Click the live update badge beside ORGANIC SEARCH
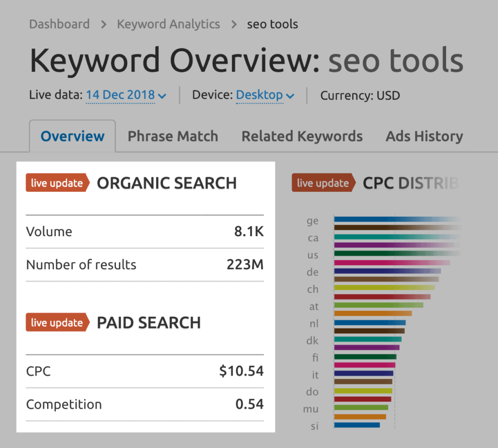The image size is (498, 448). pos(57,183)
